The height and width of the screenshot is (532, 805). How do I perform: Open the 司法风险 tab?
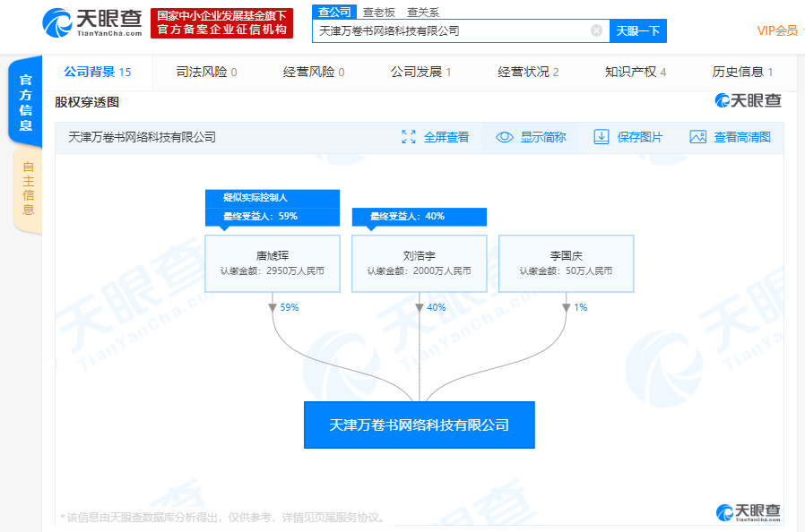(206, 72)
